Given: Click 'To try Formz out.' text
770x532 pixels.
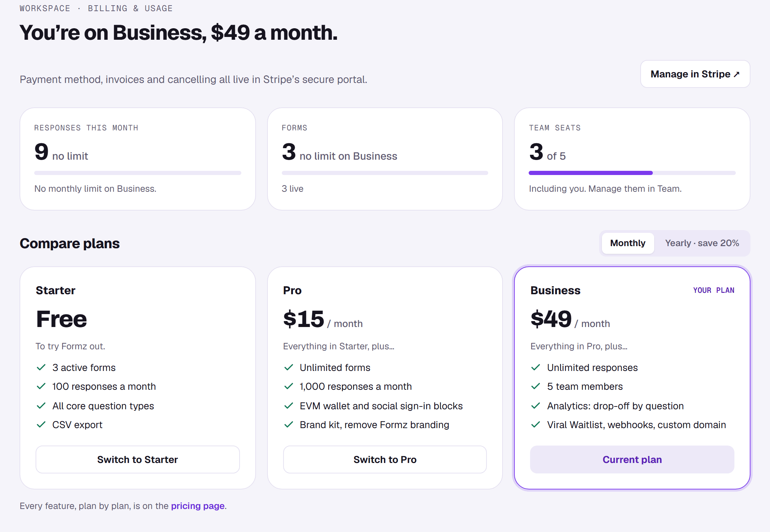Looking at the screenshot, I should point(70,346).
